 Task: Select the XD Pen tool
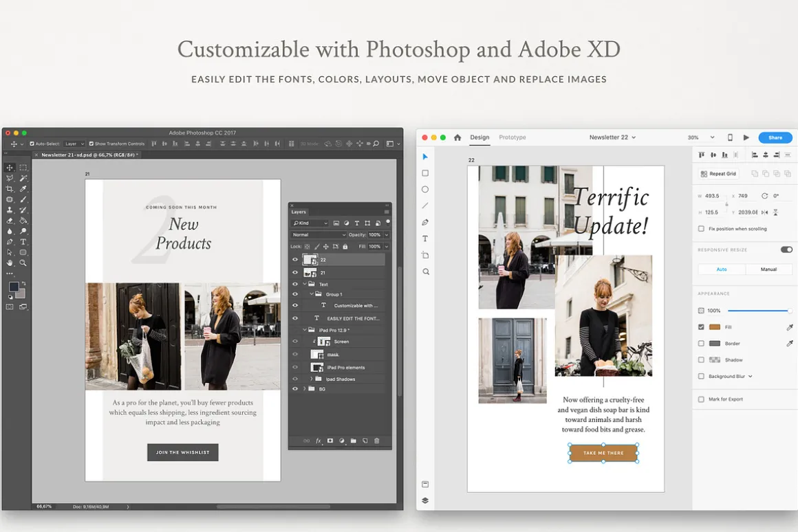pos(425,222)
